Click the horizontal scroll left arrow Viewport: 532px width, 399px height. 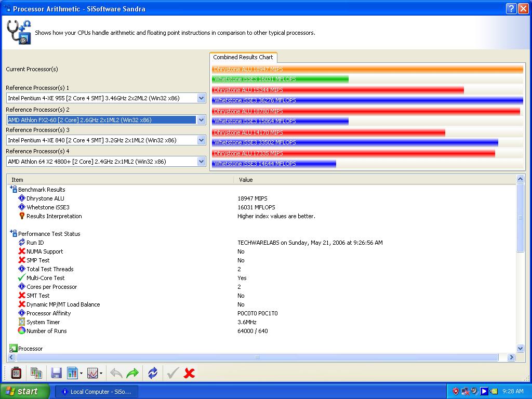pyautogui.click(x=11, y=357)
